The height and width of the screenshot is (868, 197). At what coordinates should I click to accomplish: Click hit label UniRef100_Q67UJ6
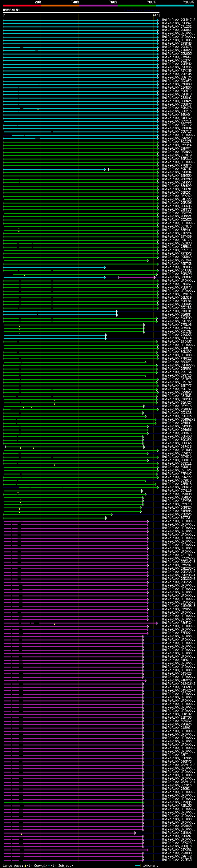click(x=177, y=227)
